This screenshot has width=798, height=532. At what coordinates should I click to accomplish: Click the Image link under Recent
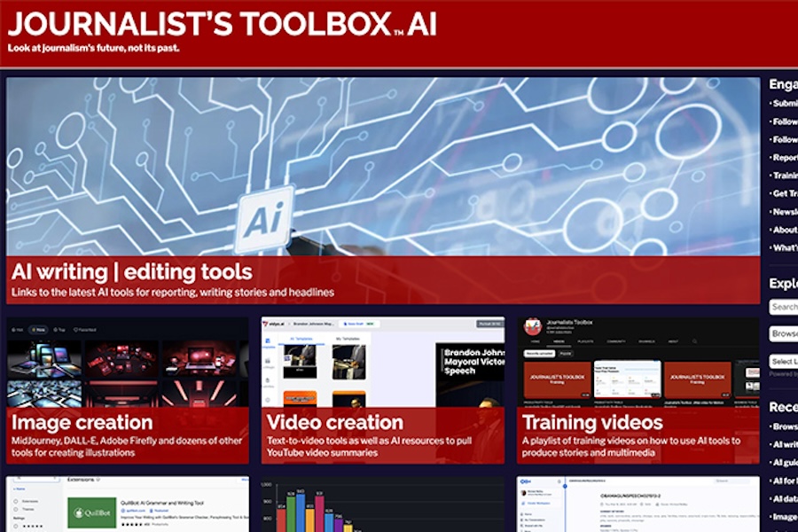point(785,517)
